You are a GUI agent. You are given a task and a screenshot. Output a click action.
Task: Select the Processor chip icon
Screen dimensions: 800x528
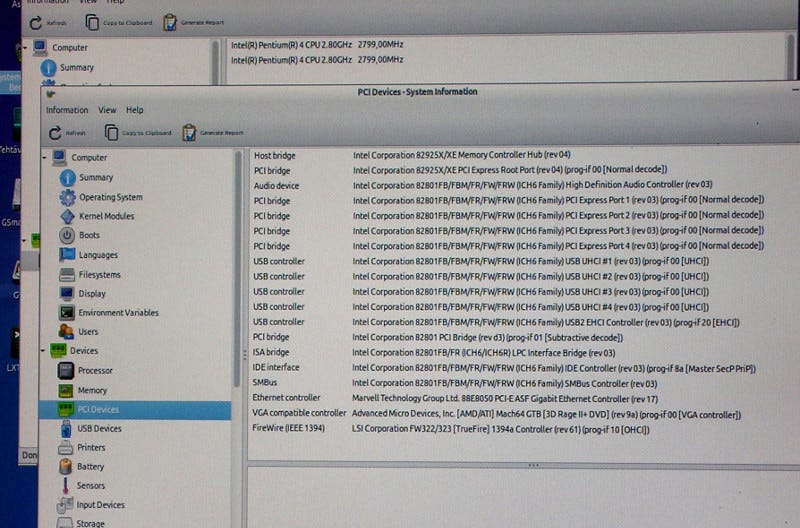click(66, 370)
